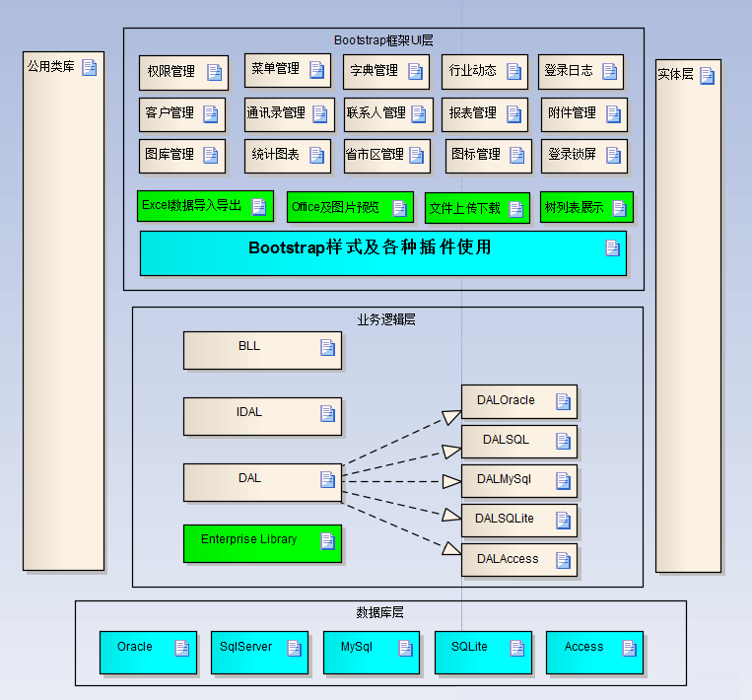Select the 实体层 label
Viewport: 752px width, 700px height.
click(675, 74)
